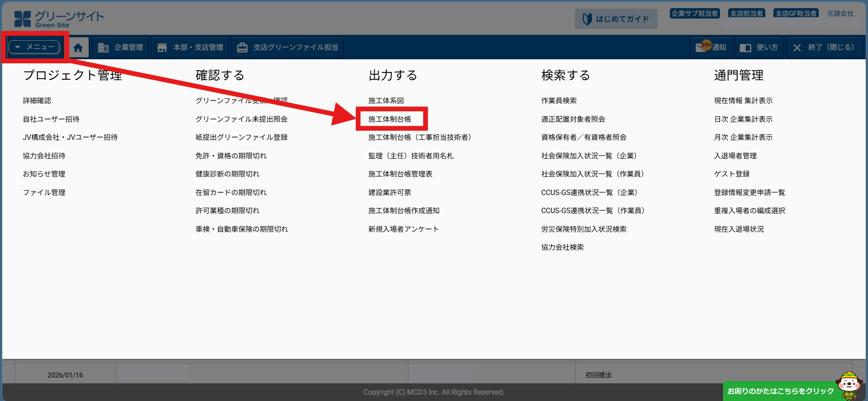The image size is (868, 401).
Task: Open 支店グリーンファイル担当 briefcase button
Action: (x=287, y=48)
